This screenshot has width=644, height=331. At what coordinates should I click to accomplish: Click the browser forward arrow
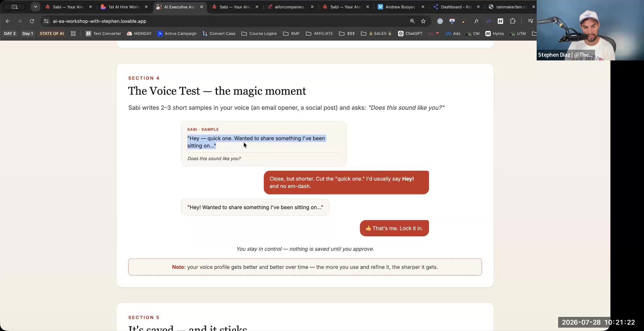[20, 21]
